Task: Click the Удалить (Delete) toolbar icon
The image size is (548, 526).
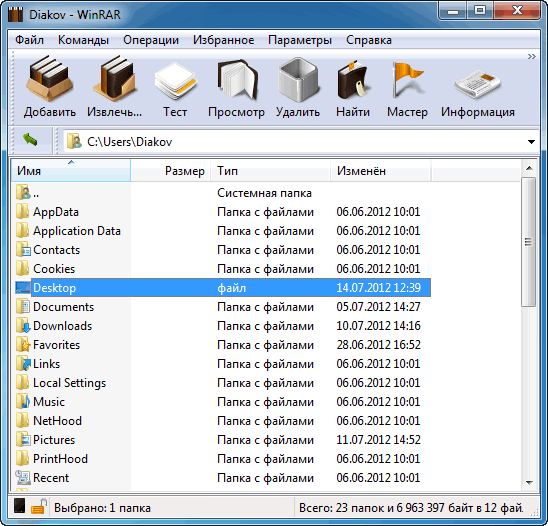Action: coord(298,79)
